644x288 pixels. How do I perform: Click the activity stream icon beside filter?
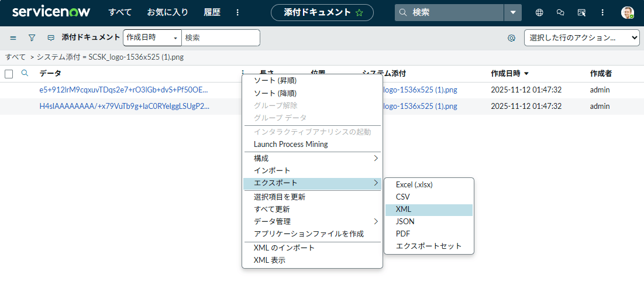click(51, 37)
